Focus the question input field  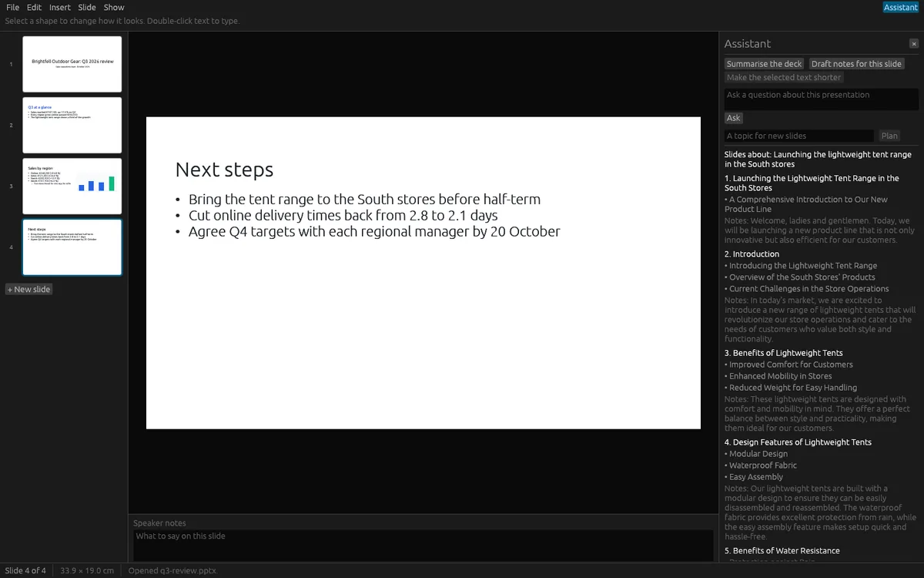tap(821, 99)
